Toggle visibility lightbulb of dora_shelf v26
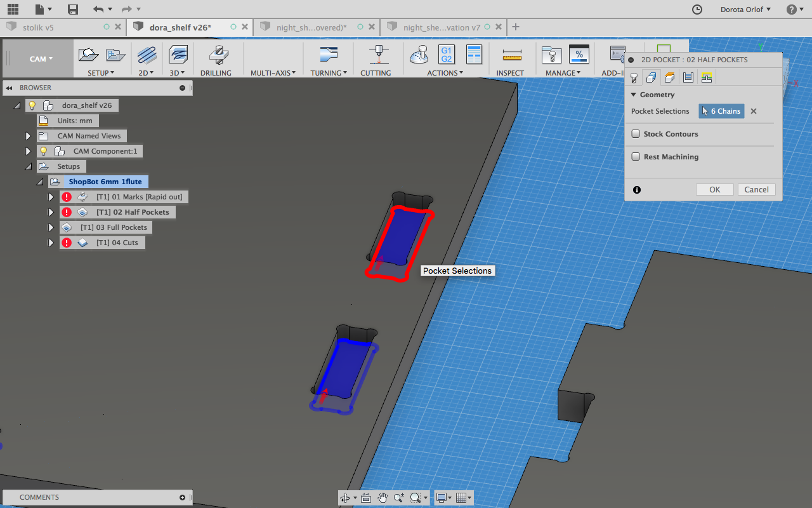The width and height of the screenshot is (812, 508). click(x=32, y=105)
